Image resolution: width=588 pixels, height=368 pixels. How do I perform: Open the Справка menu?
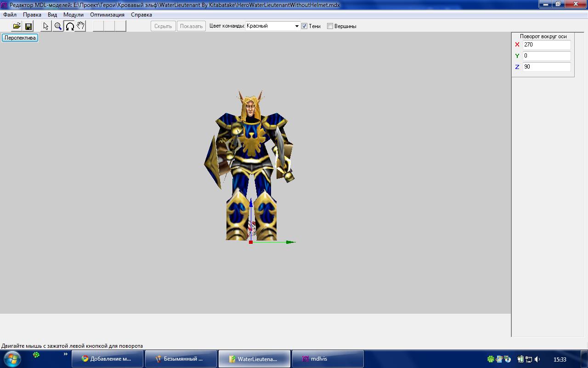click(141, 15)
